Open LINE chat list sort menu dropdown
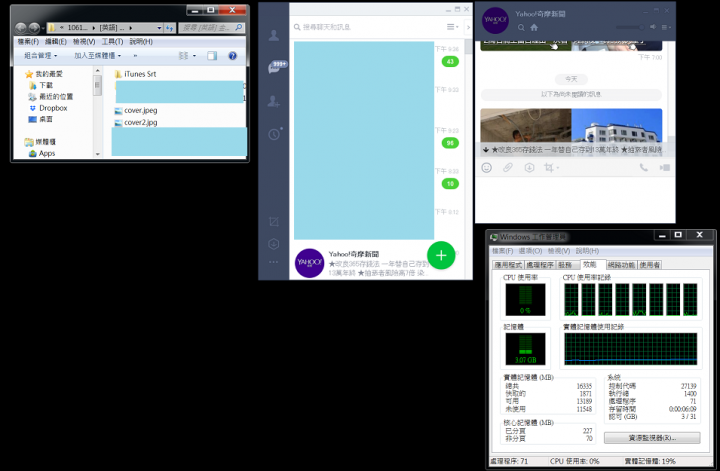Viewport: 720px width, 471px height. pyautogui.click(x=453, y=27)
